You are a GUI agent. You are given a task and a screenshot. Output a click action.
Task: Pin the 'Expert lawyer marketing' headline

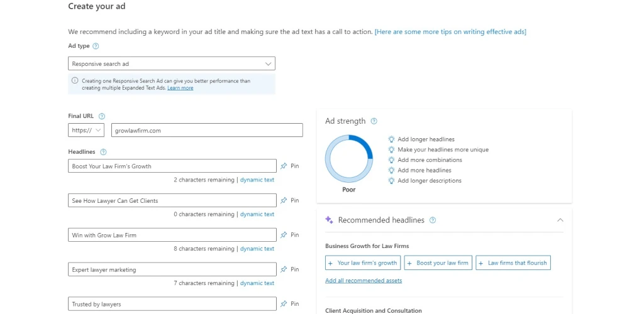[x=289, y=269]
